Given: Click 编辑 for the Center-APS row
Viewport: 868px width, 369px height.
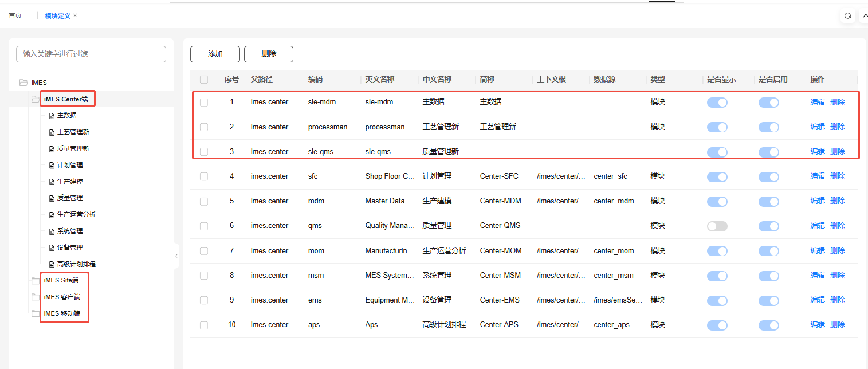Looking at the screenshot, I should pyautogui.click(x=818, y=324).
